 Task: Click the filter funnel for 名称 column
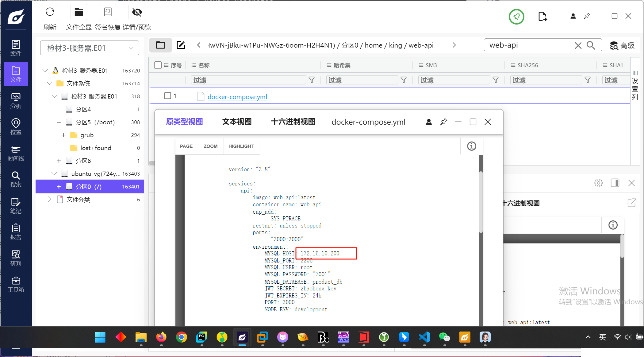coord(312,80)
